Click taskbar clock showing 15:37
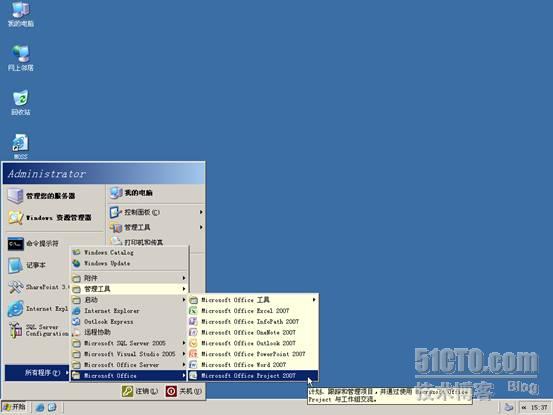The image size is (553, 415). (x=539, y=408)
